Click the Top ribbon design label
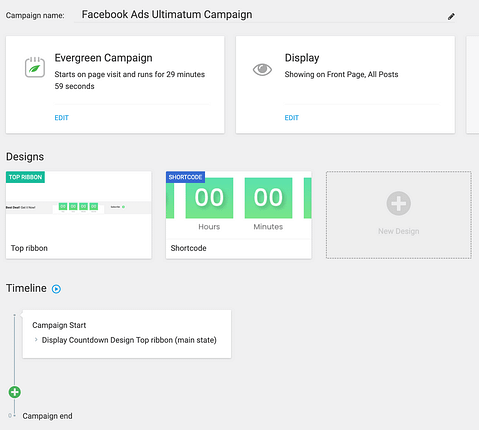479x430 pixels. 29,248
